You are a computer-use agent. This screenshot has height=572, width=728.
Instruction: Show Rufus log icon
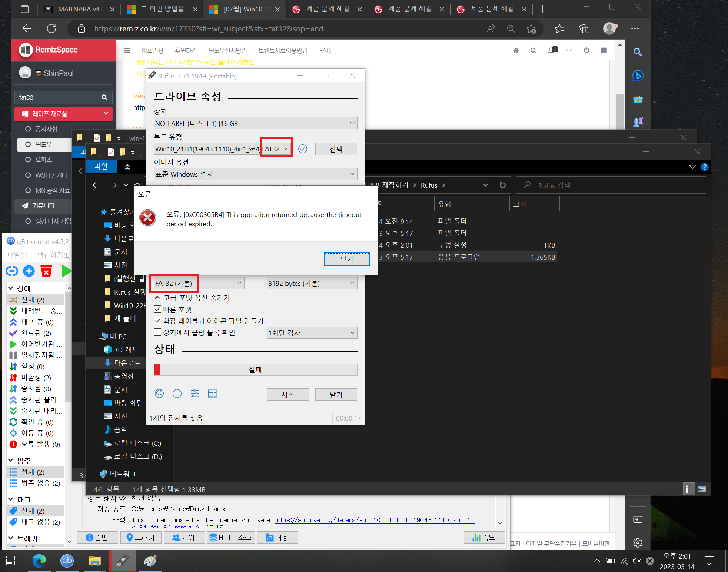(x=213, y=394)
